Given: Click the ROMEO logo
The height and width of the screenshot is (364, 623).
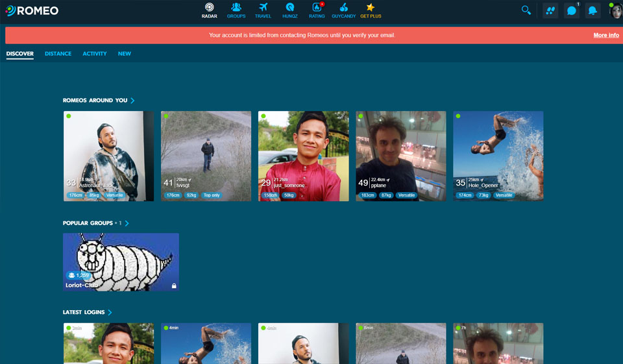Looking at the screenshot, I should pyautogui.click(x=32, y=10).
